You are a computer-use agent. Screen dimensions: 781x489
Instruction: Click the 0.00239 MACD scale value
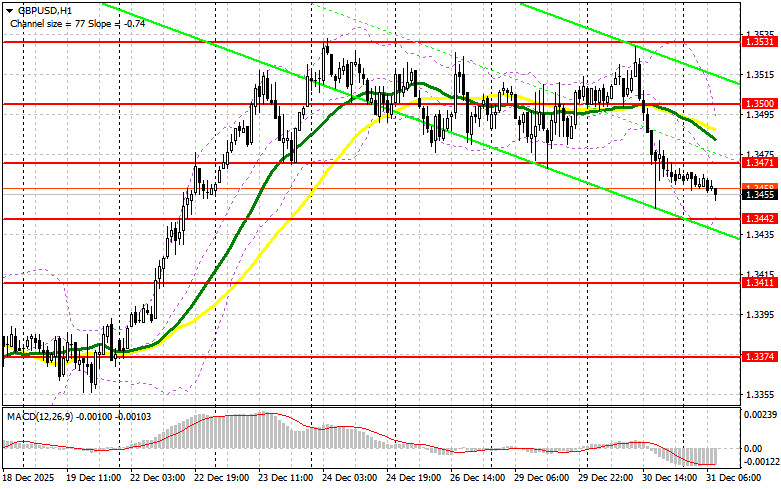point(759,413)
